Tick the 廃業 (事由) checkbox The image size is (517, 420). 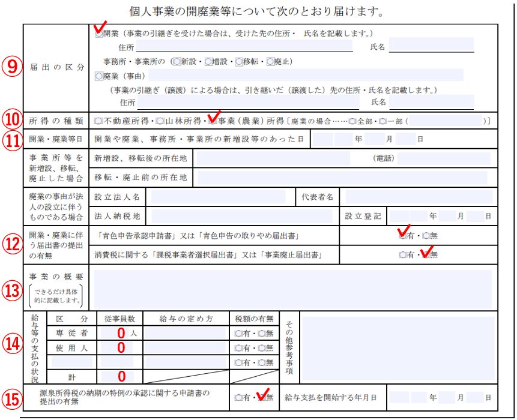99,76
